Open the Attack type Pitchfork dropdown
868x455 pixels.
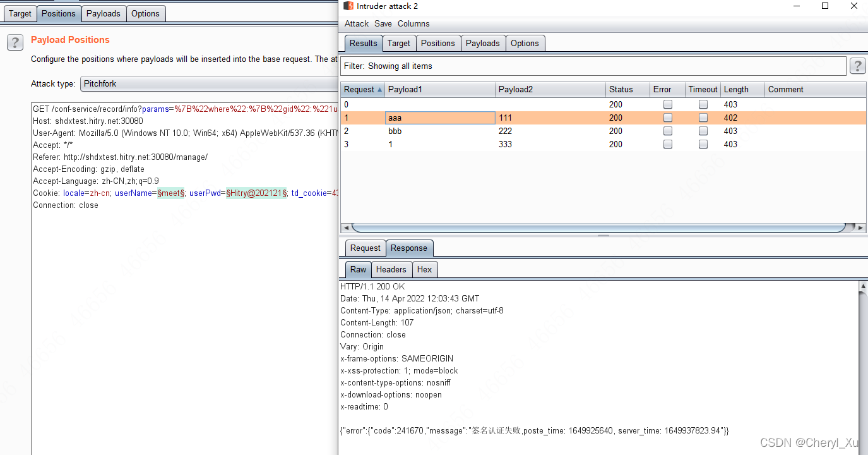tap(208, 83)
